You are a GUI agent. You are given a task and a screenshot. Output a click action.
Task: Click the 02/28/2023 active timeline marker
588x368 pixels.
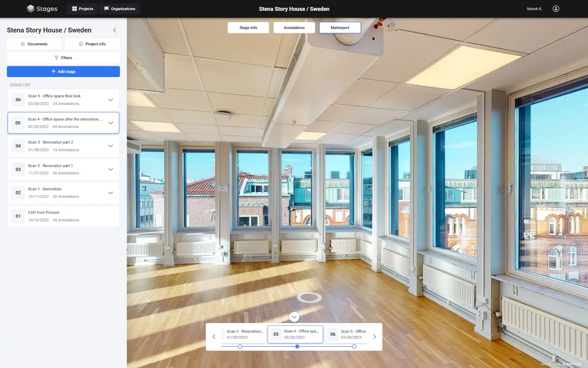(x=297, y=346)
